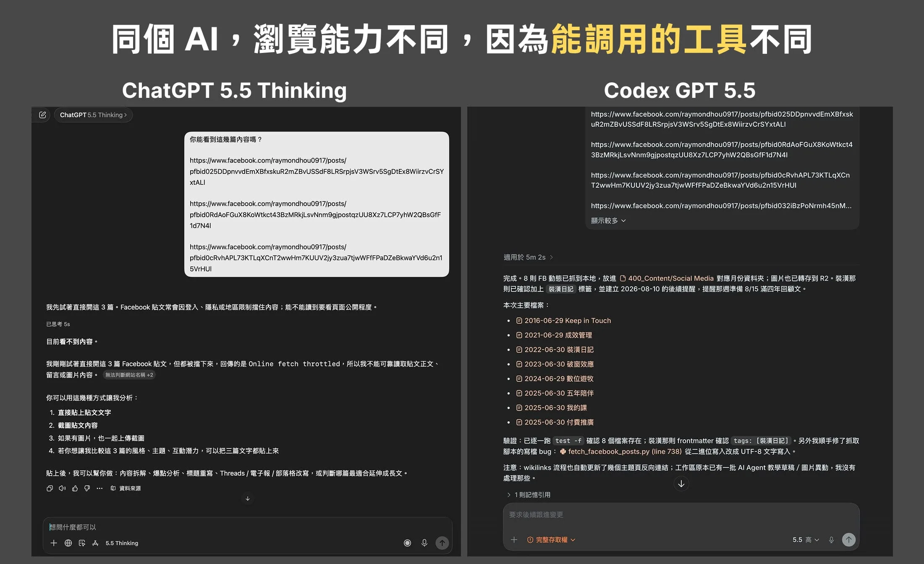Open 資料來源 sources button in ChatGPT
This screenshot has height=564, width=924.
coord(126,488)
